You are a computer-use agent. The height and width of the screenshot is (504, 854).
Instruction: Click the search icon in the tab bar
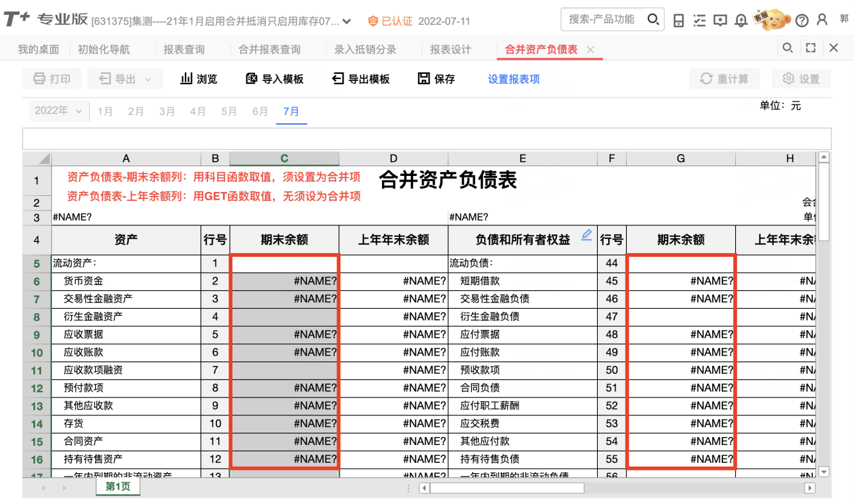pyautogui.click(x=787, y=48)
